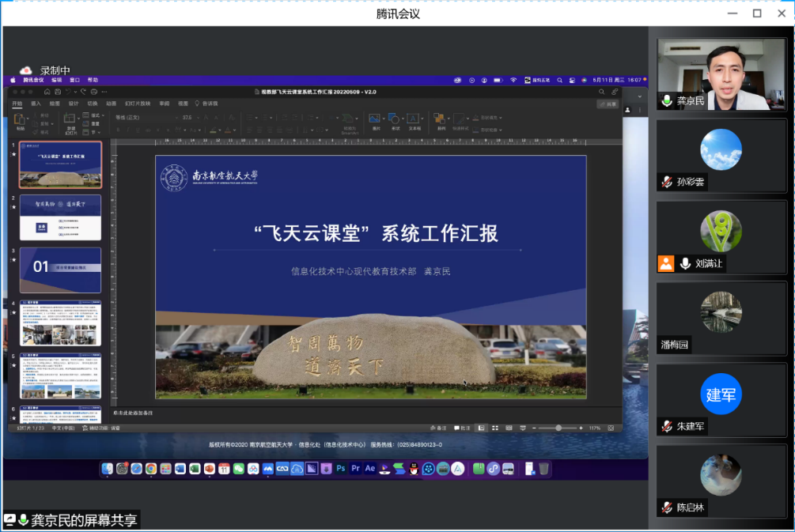Click 龚京民 video tile
The image size is (795, 532).
(721, 74)
